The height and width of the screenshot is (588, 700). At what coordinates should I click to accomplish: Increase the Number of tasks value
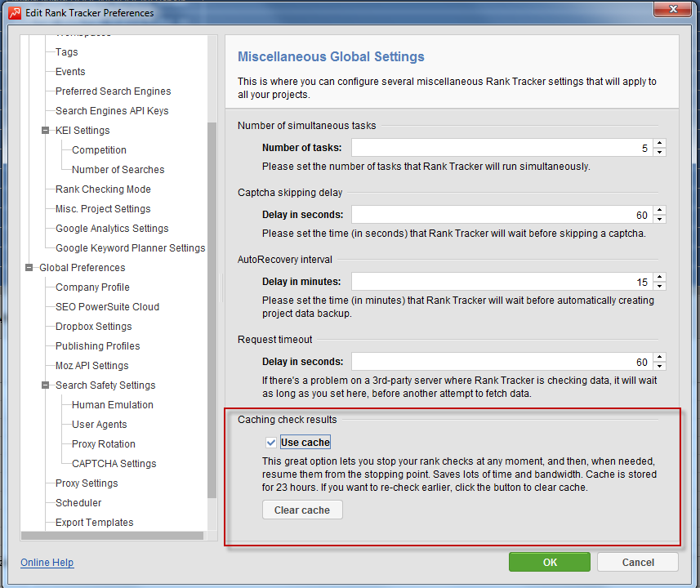click(659, 143)
